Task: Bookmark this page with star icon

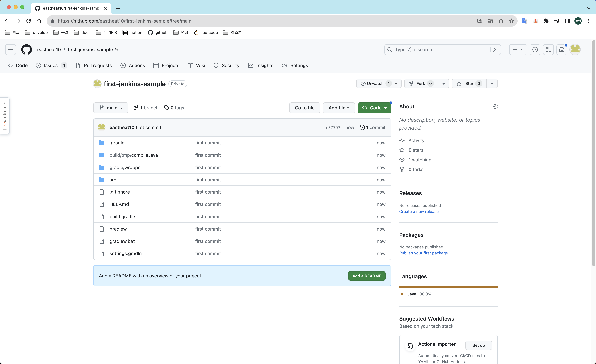Action: click(511, 21)
